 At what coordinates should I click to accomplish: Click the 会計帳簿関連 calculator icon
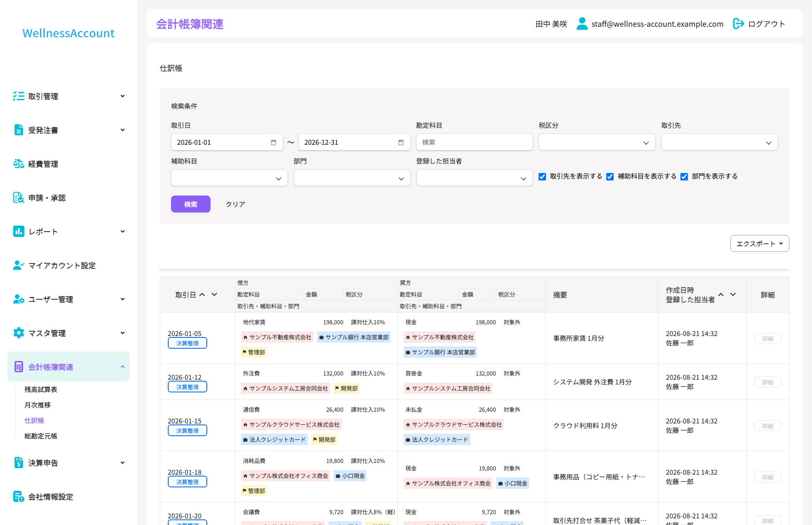[19, 367]
